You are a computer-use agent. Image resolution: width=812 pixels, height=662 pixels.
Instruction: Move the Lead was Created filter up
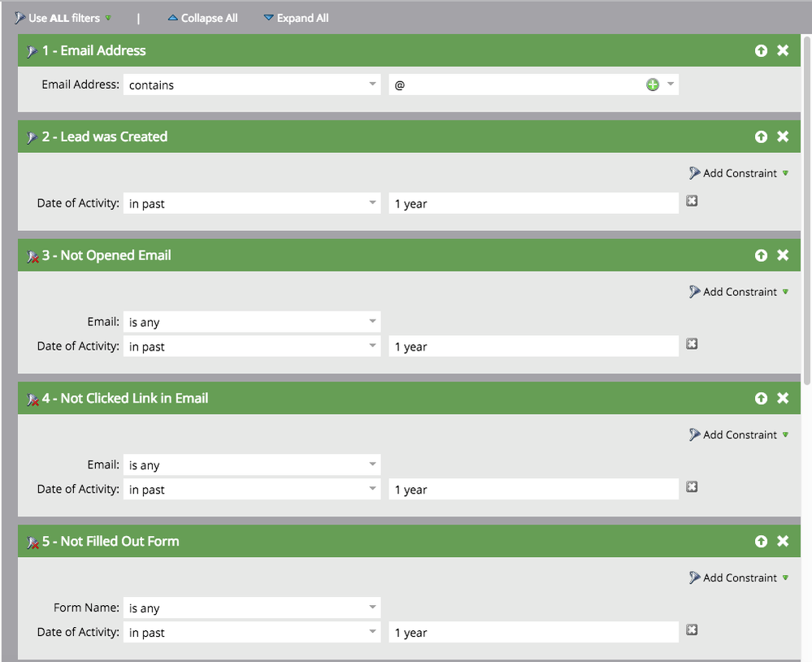[761, 137]
